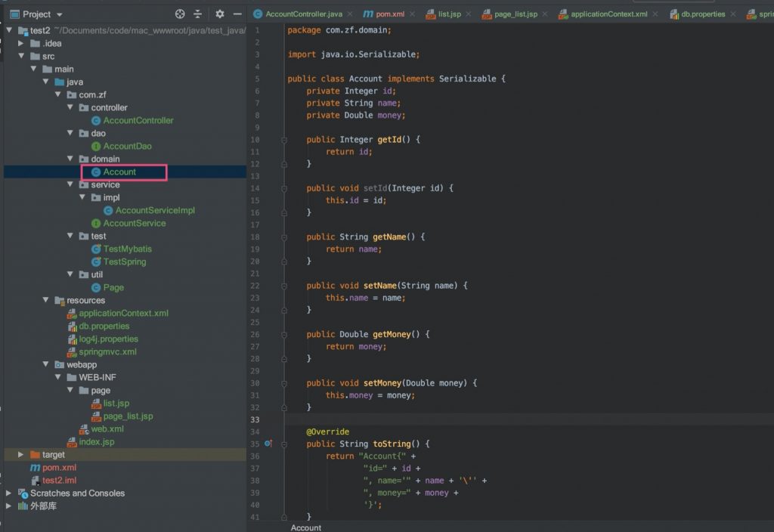Close the page_list.jsp tab
774x532 pixels.
coord(545,14)
